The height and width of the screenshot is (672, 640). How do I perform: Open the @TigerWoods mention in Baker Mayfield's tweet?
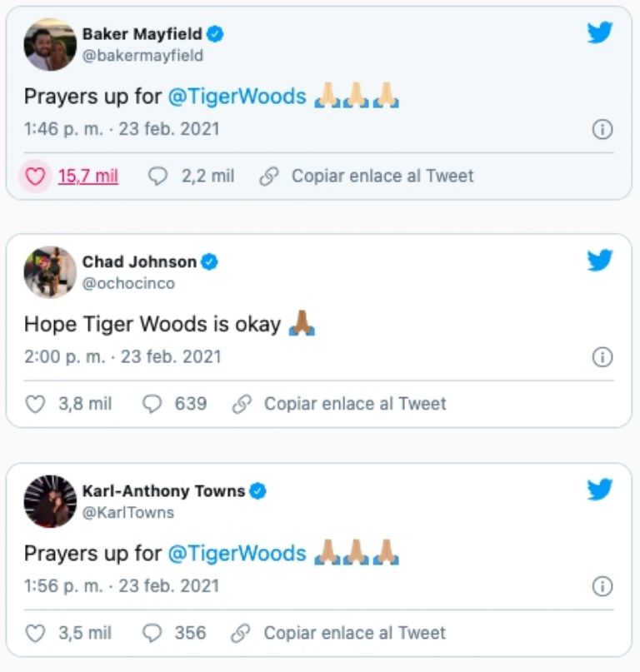tap(237, 97)
